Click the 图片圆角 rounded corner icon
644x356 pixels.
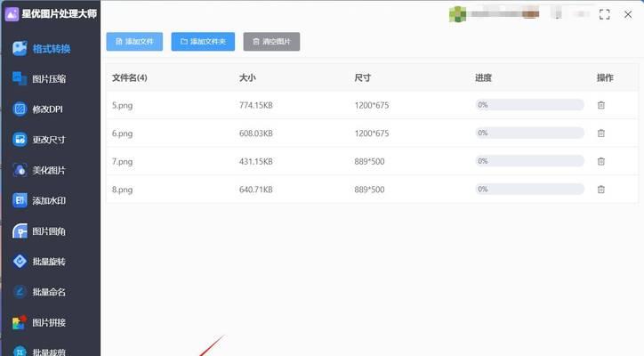[20, 231]
